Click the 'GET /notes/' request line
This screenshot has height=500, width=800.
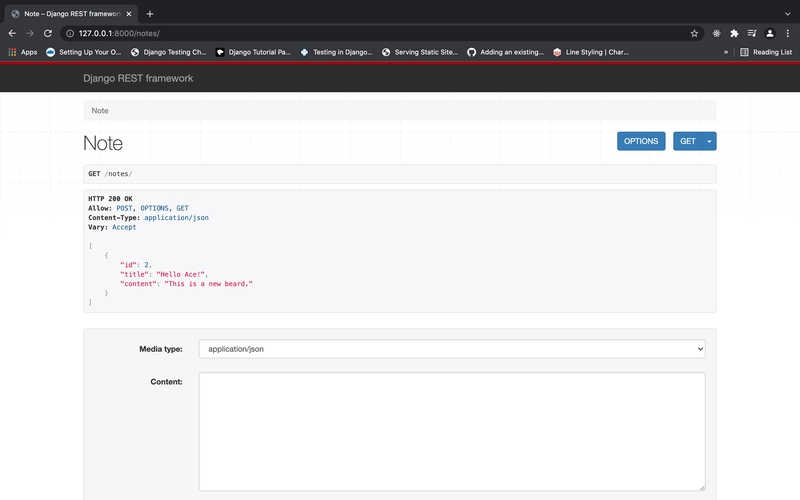[x=110, y=174]
